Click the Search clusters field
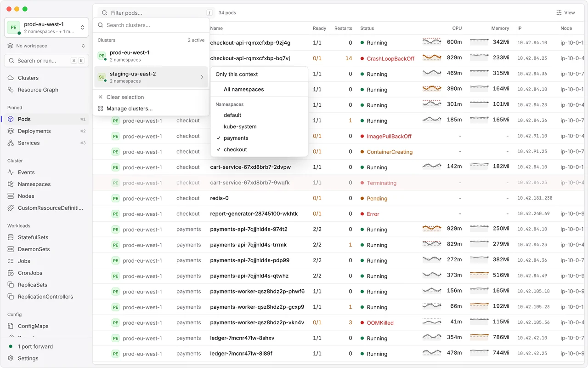 [x=151, y=25]
